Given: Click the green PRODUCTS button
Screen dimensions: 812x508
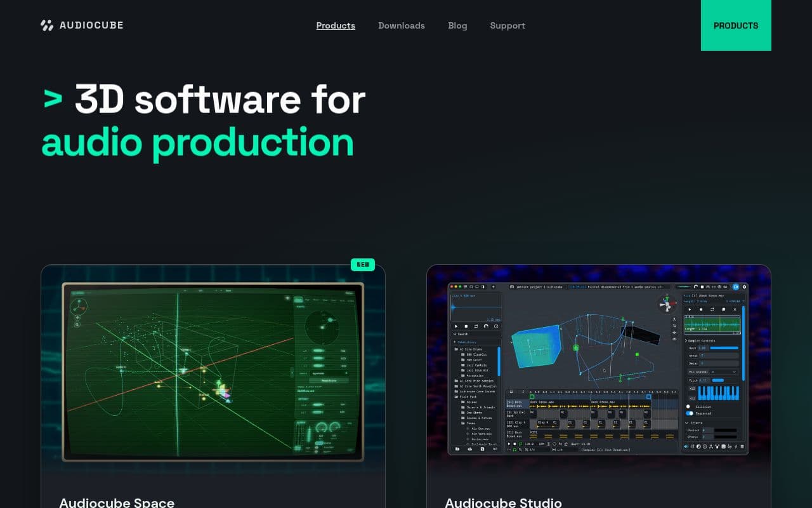Looking at the screenshot, I should (x=736, y=25).
